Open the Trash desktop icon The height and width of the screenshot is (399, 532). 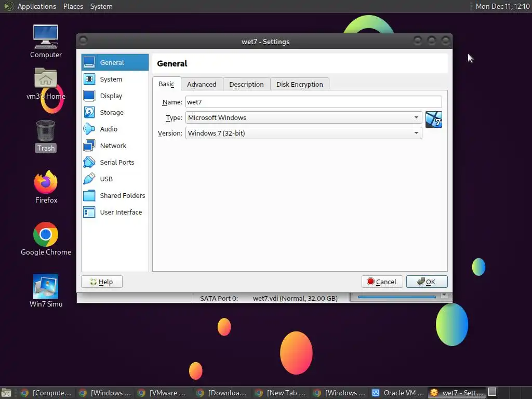click(46, 130)
